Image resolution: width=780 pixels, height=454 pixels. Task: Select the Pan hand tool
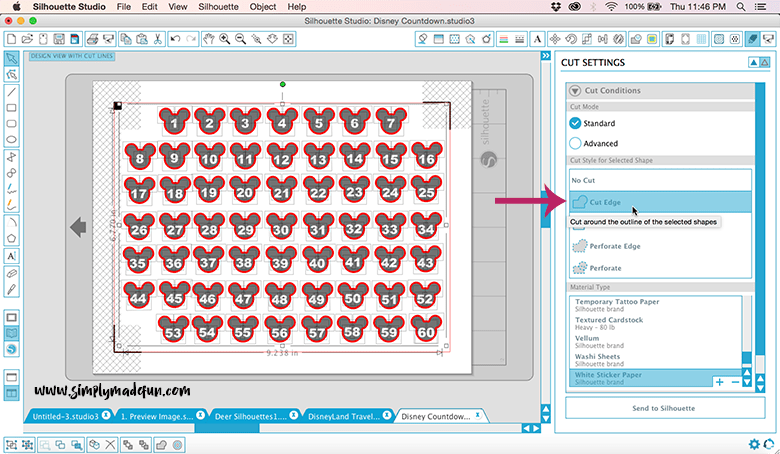(208, 39)
